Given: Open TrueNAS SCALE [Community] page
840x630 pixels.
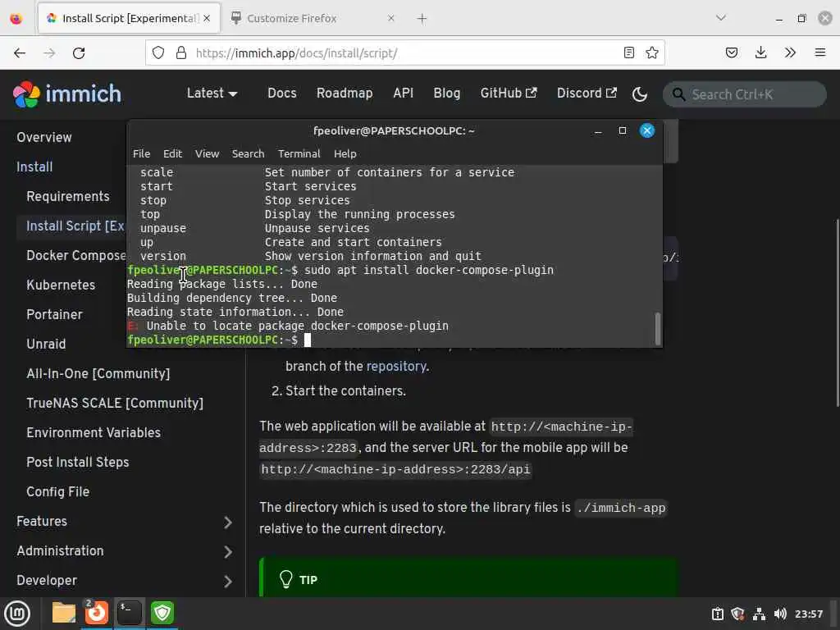Looking at the screenshot, I should click(115, 403).
